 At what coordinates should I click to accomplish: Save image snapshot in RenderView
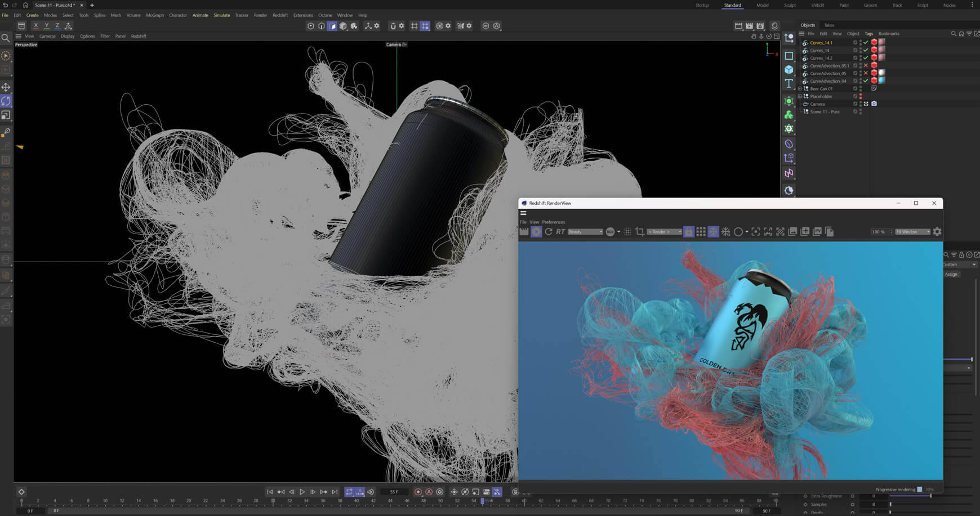tap(792, 232)
